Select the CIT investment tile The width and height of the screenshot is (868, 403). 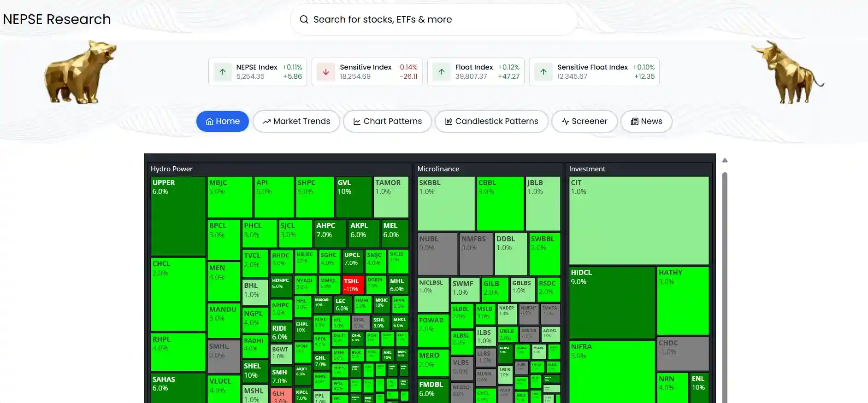pyautogui.click(x=639, y=221)
